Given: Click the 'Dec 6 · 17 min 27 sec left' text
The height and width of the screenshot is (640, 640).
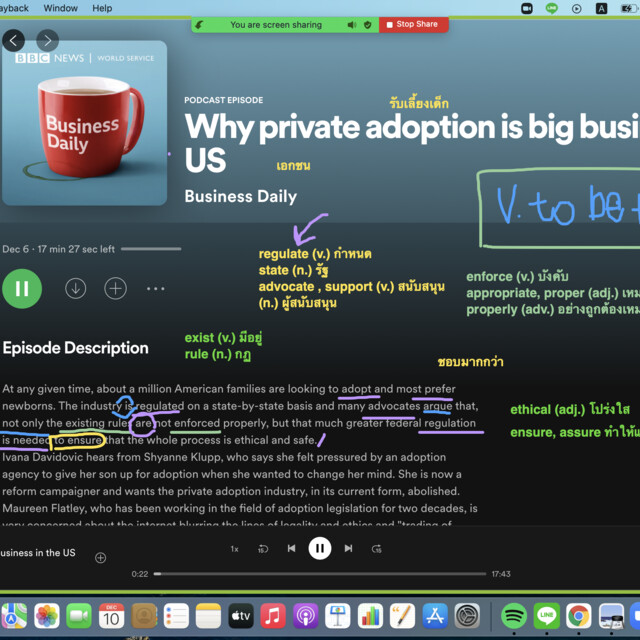Looking at the screenshot, I should [x=58, y=249].
